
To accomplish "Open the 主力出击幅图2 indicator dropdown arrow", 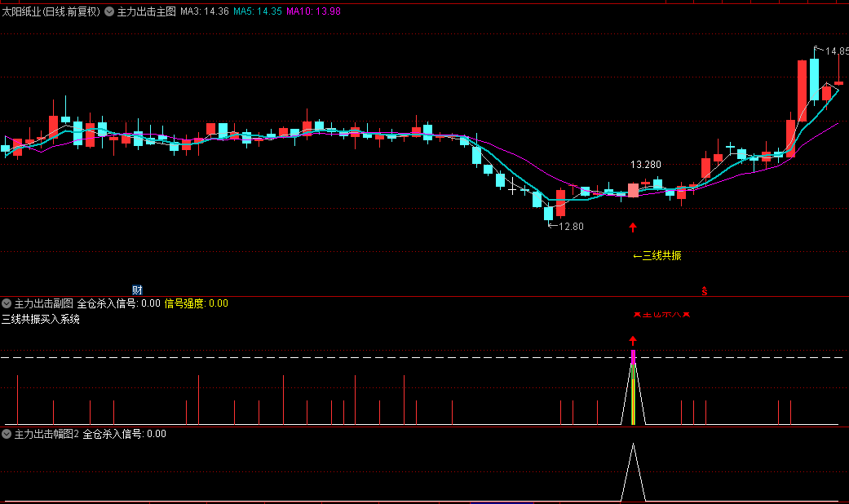I will click(7, 434).
